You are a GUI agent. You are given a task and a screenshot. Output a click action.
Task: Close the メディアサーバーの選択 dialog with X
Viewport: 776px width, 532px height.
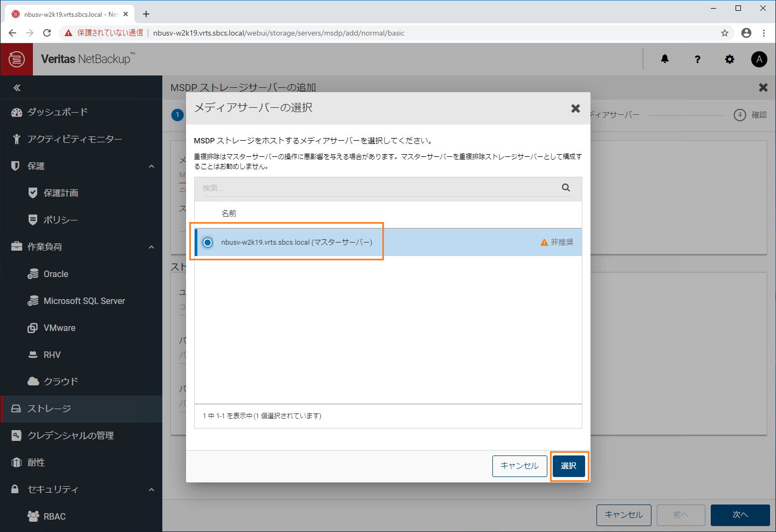[575, 108]
